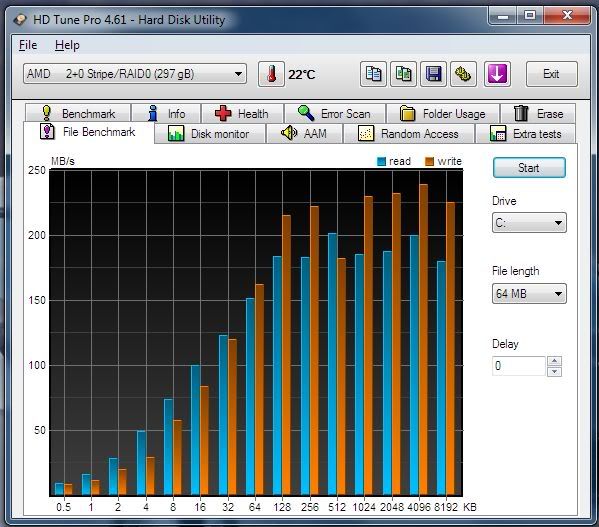Viewport: 599px width, 527px height.
Task: Switch to the AAM speaker tab
Action: [304, 134]
